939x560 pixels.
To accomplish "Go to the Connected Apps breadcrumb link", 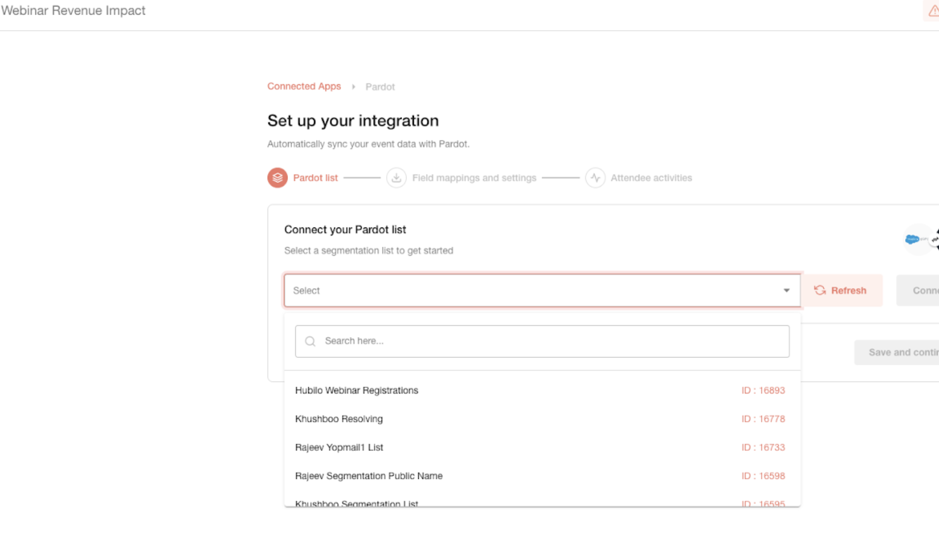I will [304, 86].
